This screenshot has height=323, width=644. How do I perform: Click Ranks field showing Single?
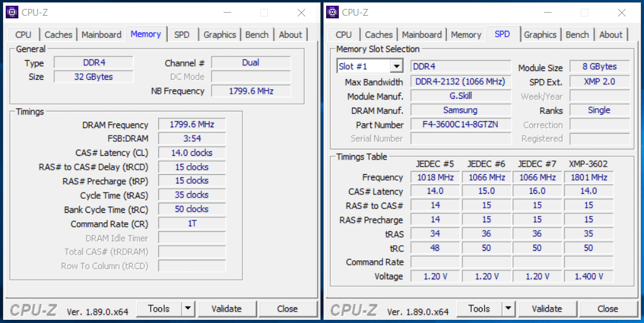click(600, 110)
